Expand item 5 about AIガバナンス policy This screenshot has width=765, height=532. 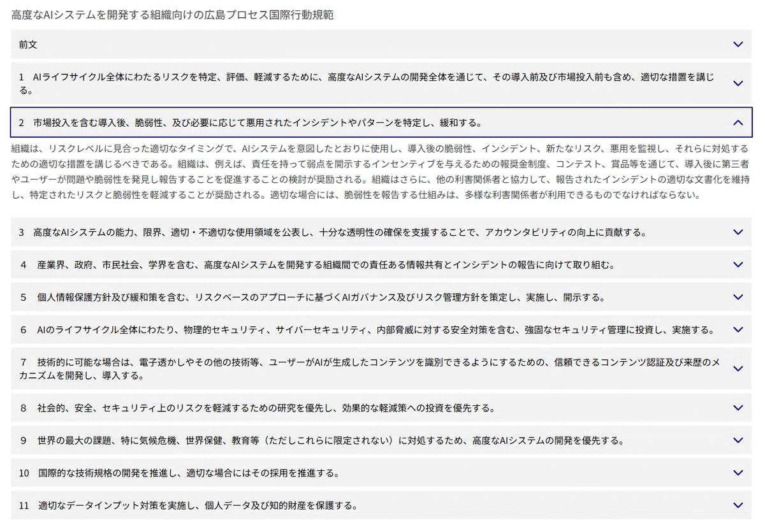tap(381, 297)
